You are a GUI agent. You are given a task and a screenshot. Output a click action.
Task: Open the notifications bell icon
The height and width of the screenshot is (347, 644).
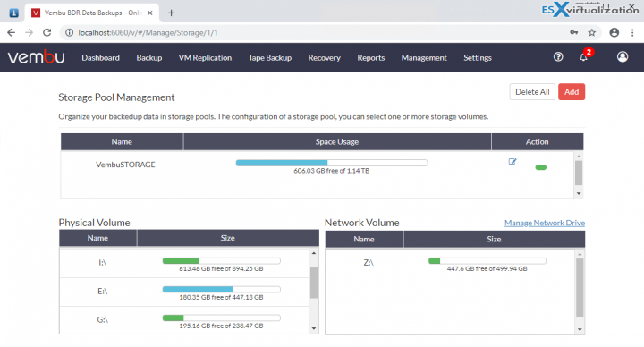click(x=583, y=57)
